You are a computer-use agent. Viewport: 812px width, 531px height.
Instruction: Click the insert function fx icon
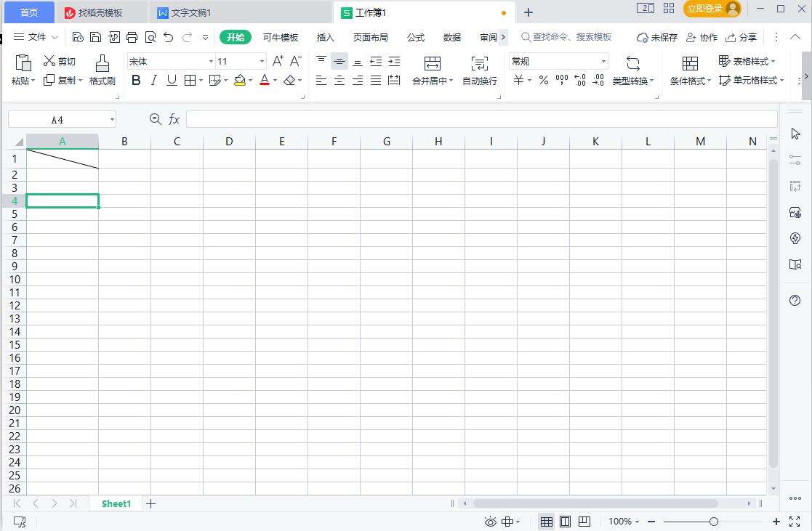click(x=174, y=120)
